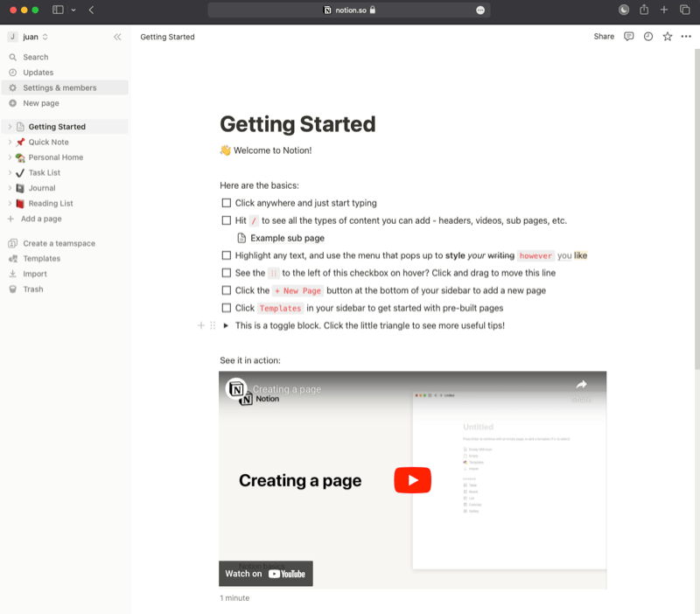
Task: Open Trash in the sidebar
Action: (65, 290)
